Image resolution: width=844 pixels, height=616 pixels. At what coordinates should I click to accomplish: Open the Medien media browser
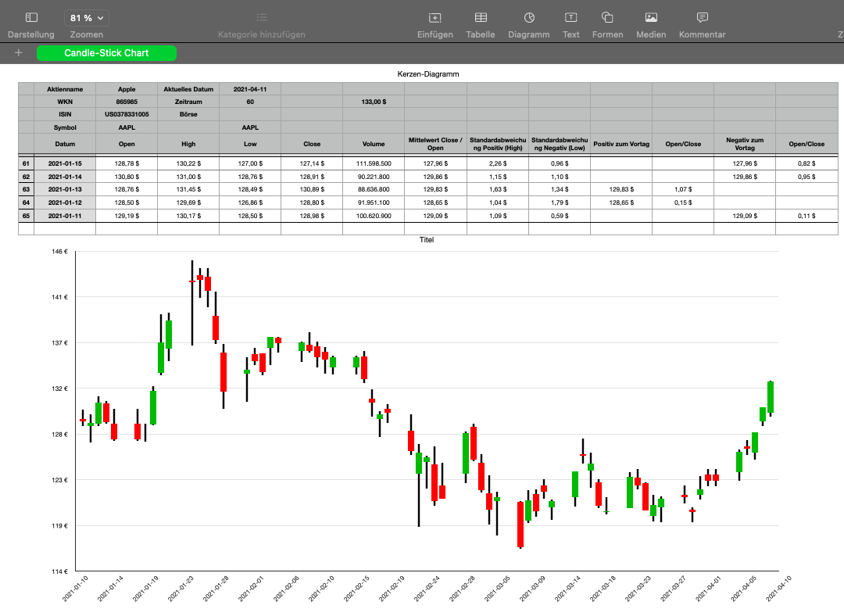pyautogui.click(x=651, y=17)
